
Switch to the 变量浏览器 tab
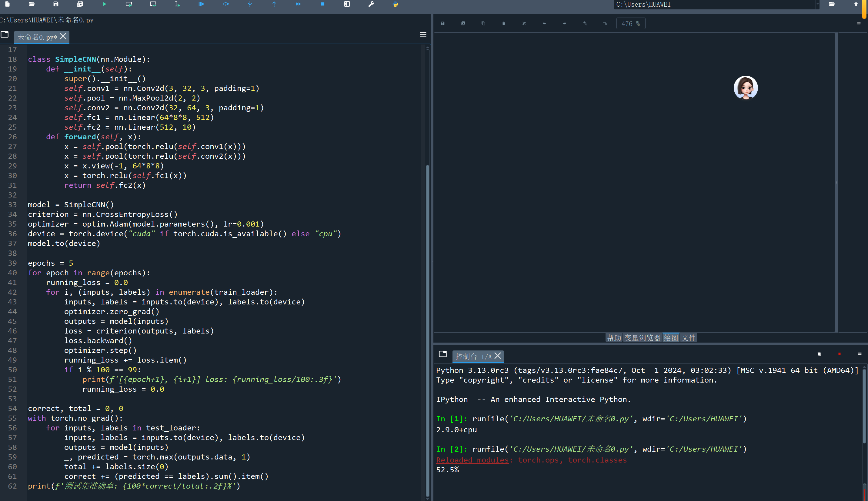[642, 337]
